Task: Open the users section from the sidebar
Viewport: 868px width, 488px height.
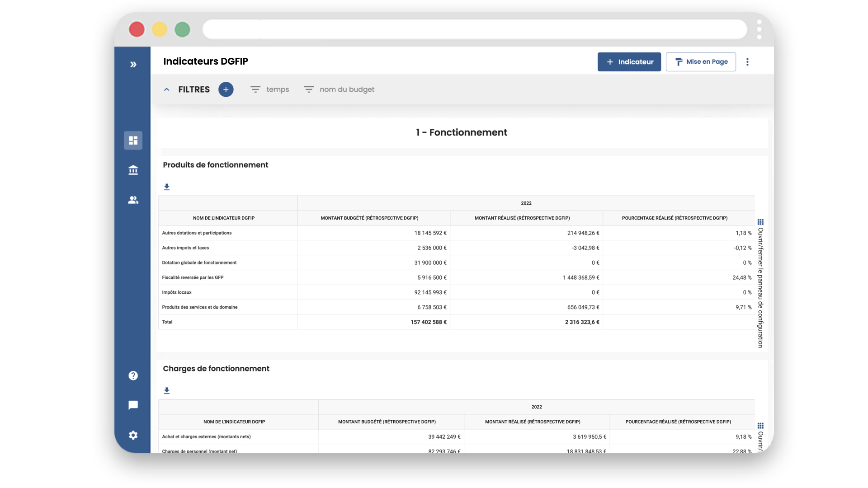Action: [132, 200]
